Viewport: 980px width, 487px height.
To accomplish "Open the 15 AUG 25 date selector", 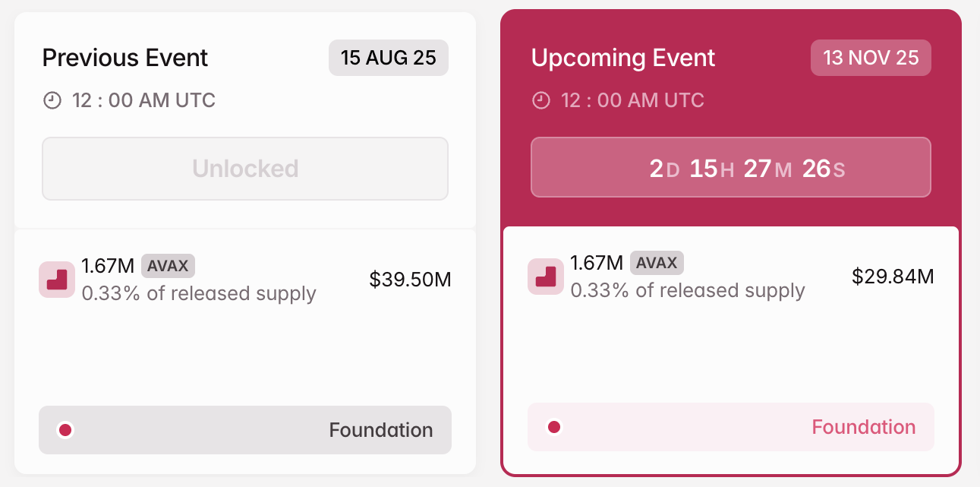I will point(388,57).
